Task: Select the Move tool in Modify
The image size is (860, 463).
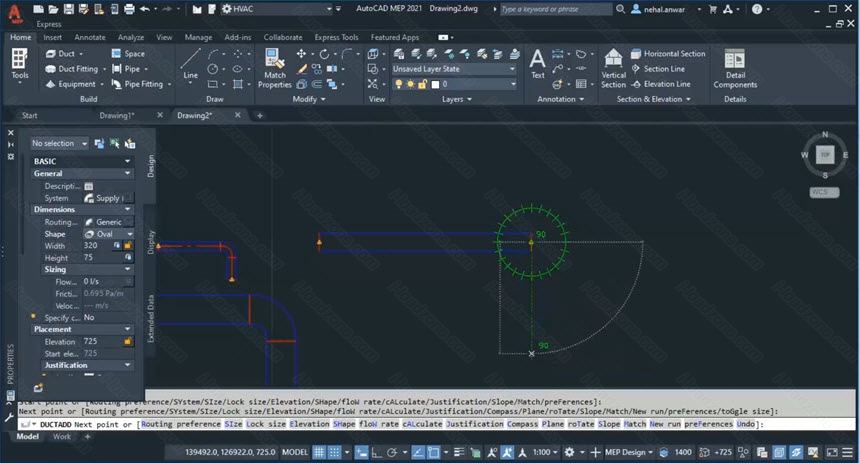Action: (301, 53)
